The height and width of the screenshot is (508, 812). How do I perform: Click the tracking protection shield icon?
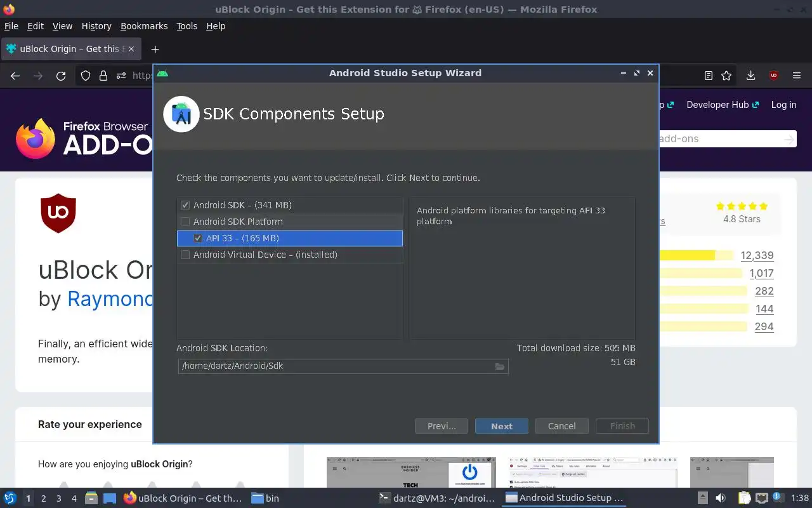[x=86, y=76]
